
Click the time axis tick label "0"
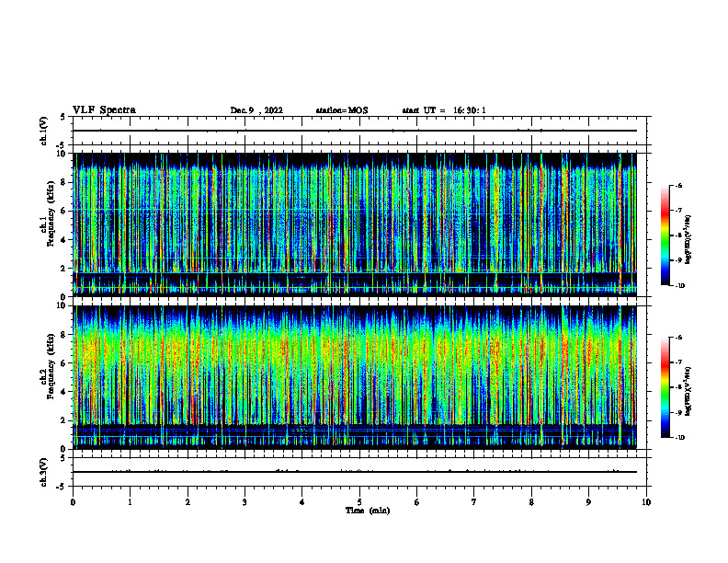tap(73, 502)
